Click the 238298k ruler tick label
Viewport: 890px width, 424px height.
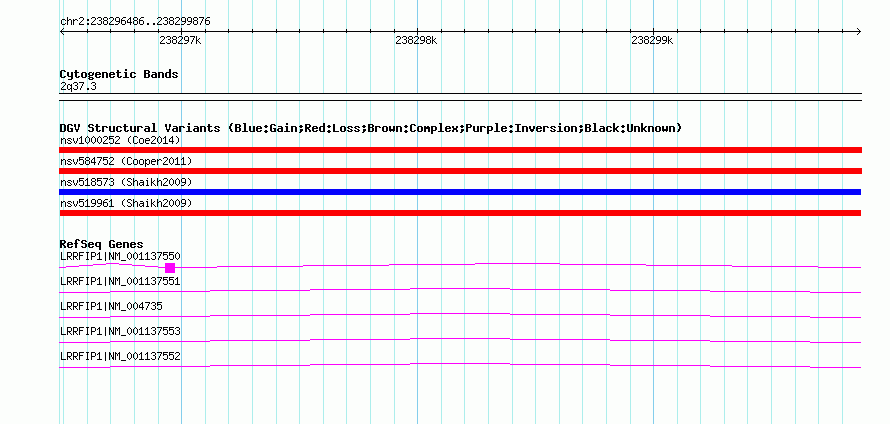click(x=417, y=41)
